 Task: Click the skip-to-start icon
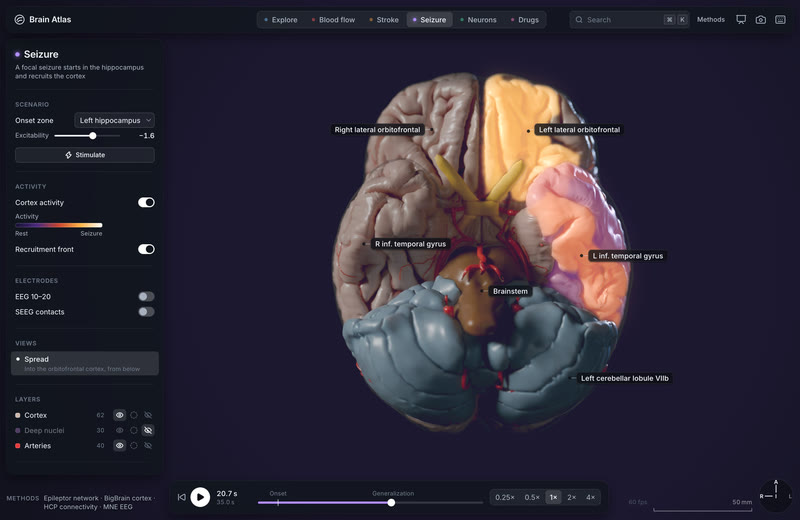point(182,497)
